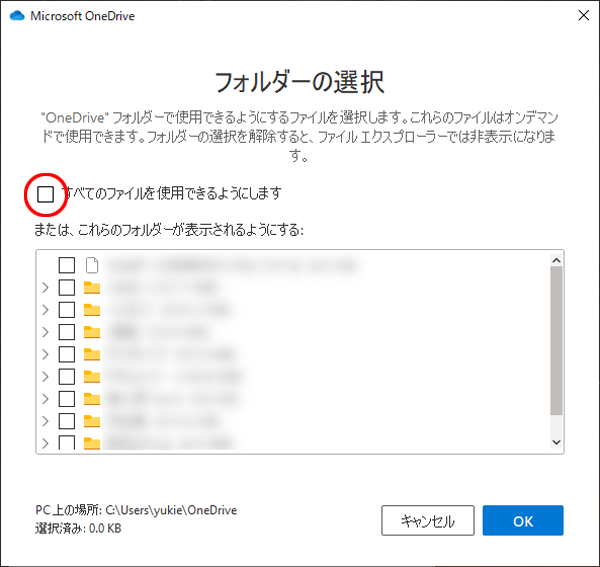Expand the first folder with its chevron
Image resolution: width=600 pixels, height=567 pixels.
tap(45, 287)
